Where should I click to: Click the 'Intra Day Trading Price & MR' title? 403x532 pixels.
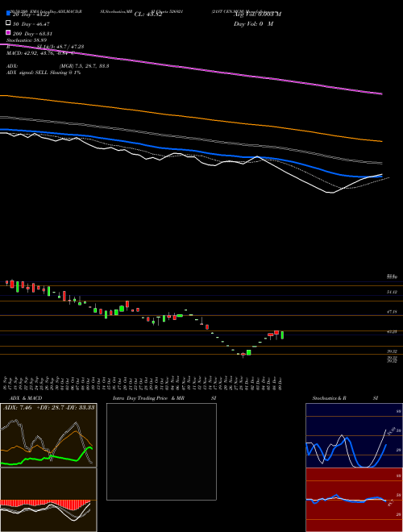[x=149, y=398]
